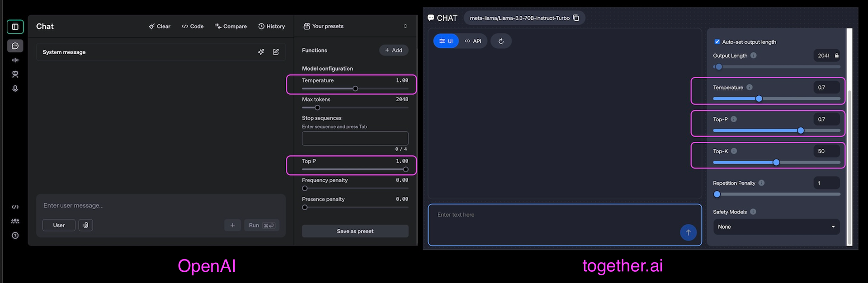Image resolution: width=868 pixels, height=283 pixels.
Task: Click the Repetition Penalty value field 1
Action: [826, 183]
